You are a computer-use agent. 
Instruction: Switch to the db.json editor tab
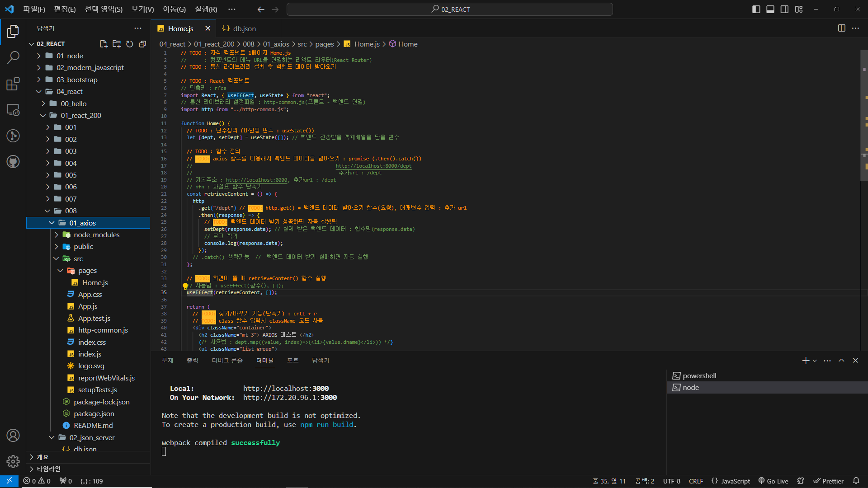(x=244, y=28)
